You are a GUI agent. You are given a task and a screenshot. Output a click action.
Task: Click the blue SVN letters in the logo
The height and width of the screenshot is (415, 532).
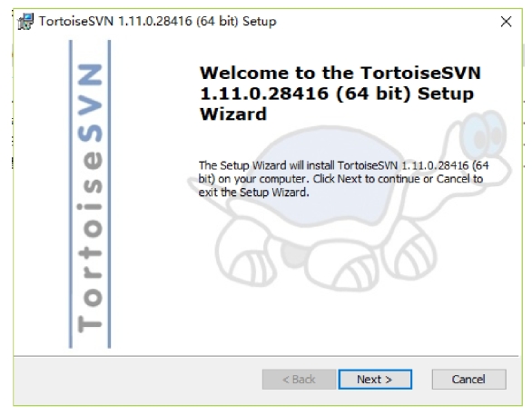point(90,102)
